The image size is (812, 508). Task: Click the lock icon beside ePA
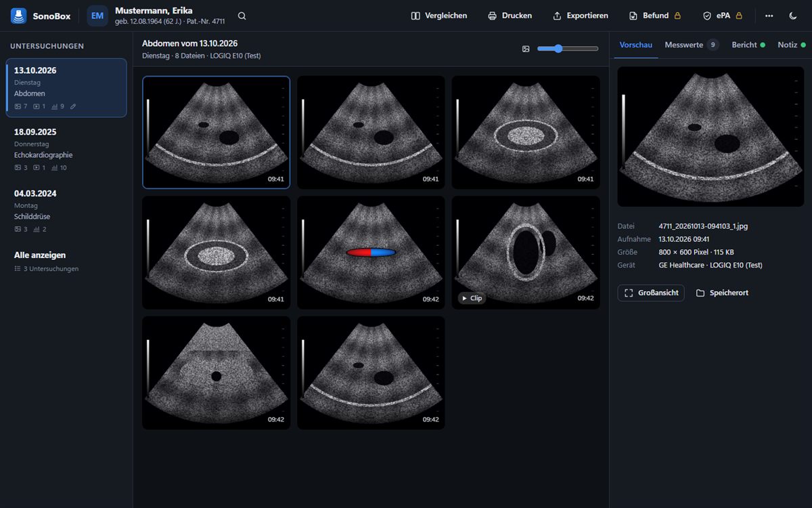[x=739, y=16]
